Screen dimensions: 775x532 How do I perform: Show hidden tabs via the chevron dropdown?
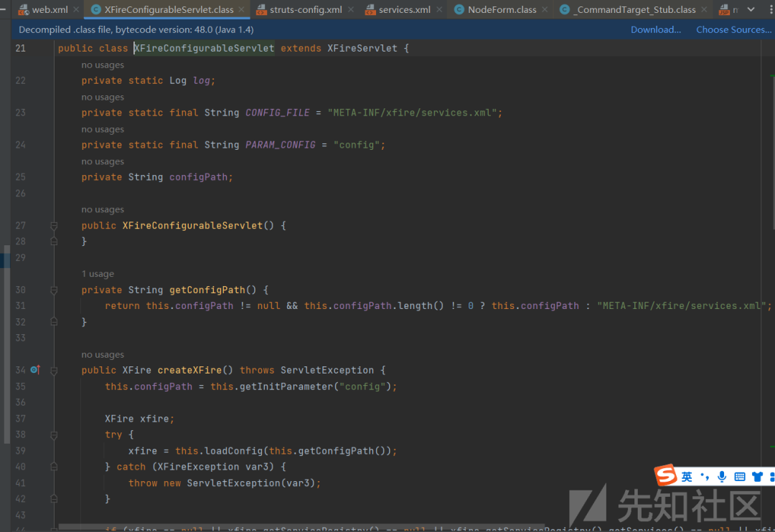(751, 9)
